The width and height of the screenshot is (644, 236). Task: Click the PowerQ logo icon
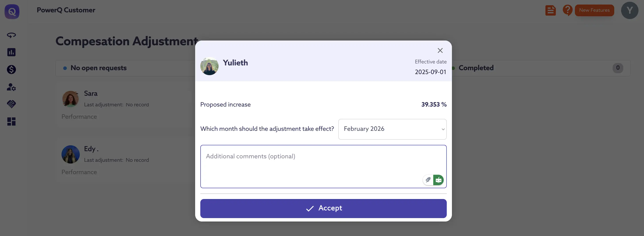point(12,11)
